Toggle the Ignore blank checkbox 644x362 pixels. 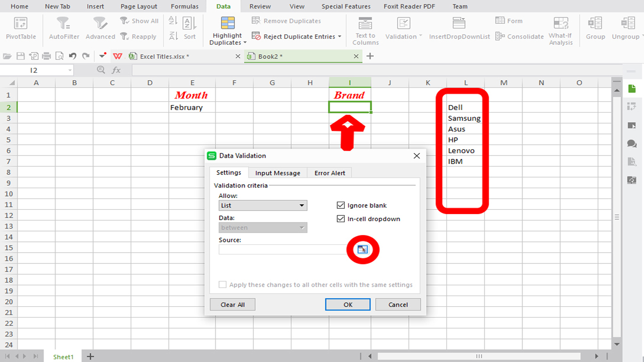[341, 206]
